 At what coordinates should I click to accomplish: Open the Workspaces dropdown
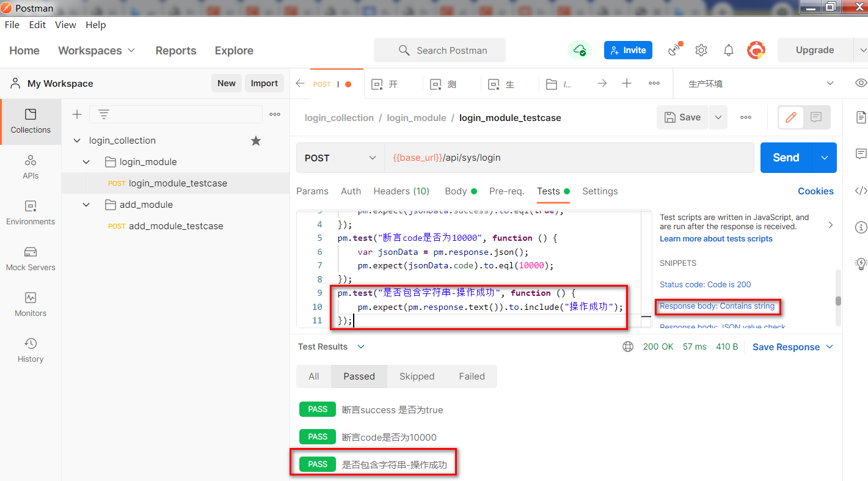tap(97, 50)
